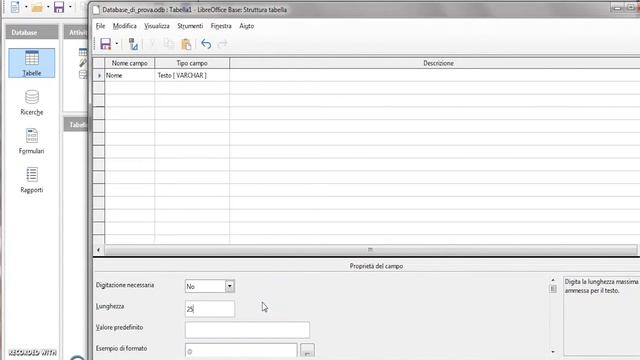Screen dimensions: 640x360
Task: Click the properties panel scroll up arrow
Action: point(553,280)
